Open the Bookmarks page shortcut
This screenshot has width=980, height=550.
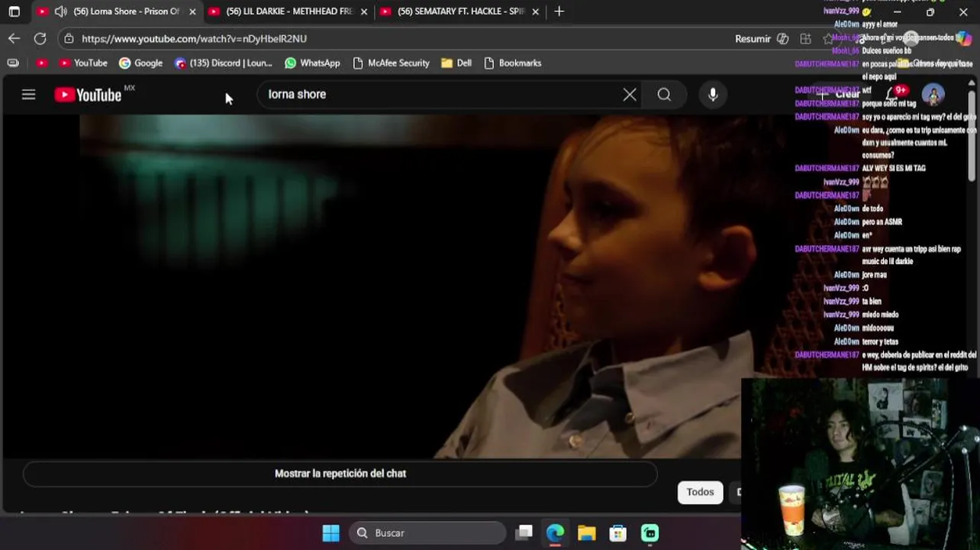pos(512,63)
